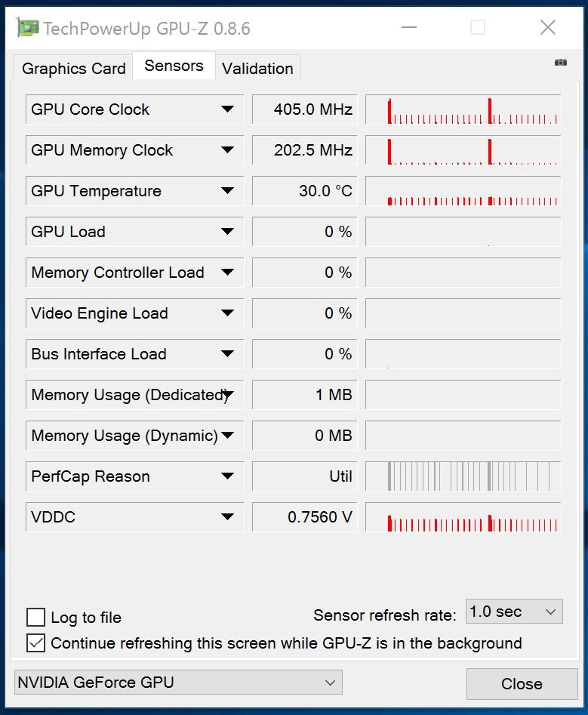Switch to the Validation tab
588x715 pixels.
point(257,69)
